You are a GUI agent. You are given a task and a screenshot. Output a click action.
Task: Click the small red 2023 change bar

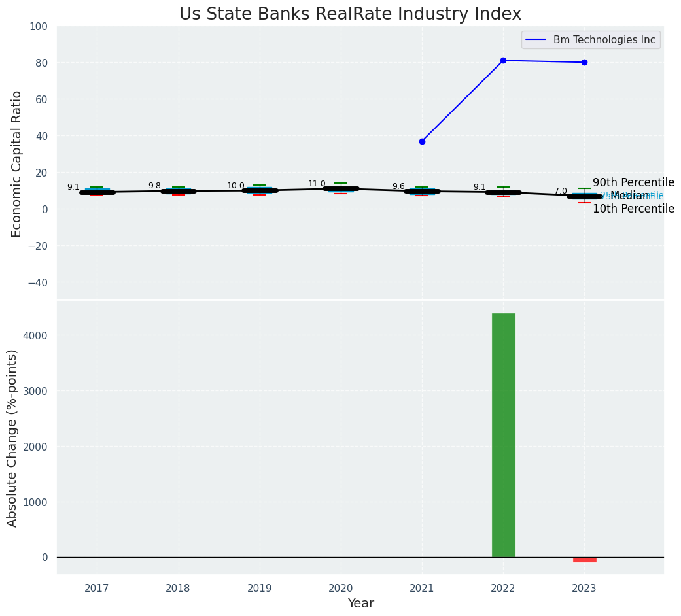point(584,560)
